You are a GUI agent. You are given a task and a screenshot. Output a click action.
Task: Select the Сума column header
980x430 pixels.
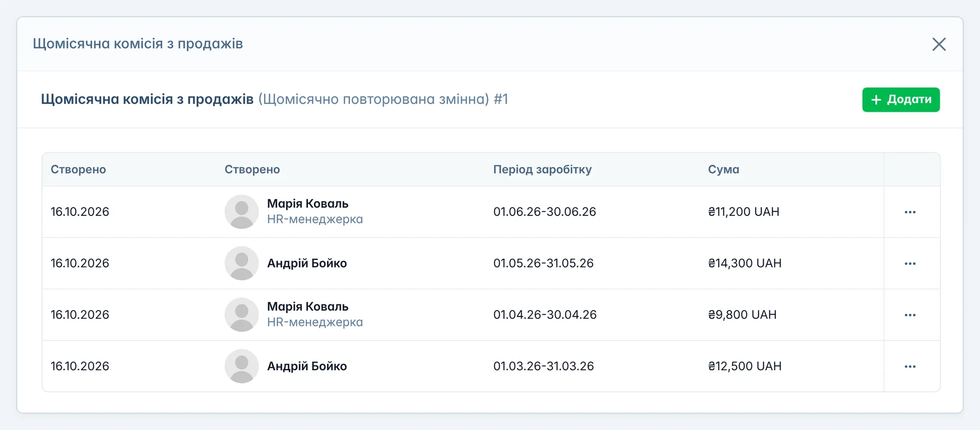coord(723,170)
